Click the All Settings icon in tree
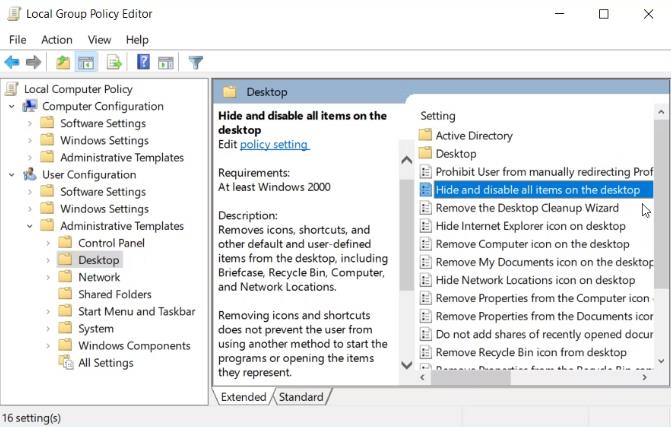Image resolution: width=671 pixels, height=427 pixels. (66, 362)
